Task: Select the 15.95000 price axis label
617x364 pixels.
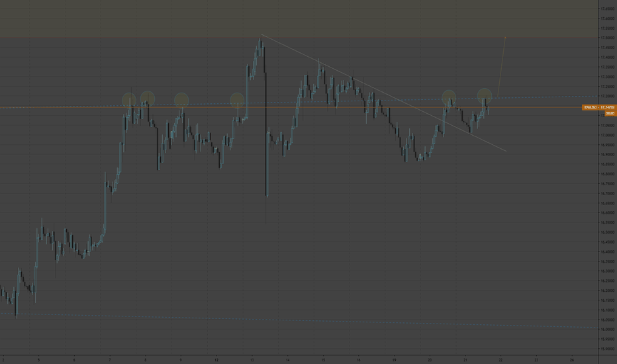Action: 608,339
